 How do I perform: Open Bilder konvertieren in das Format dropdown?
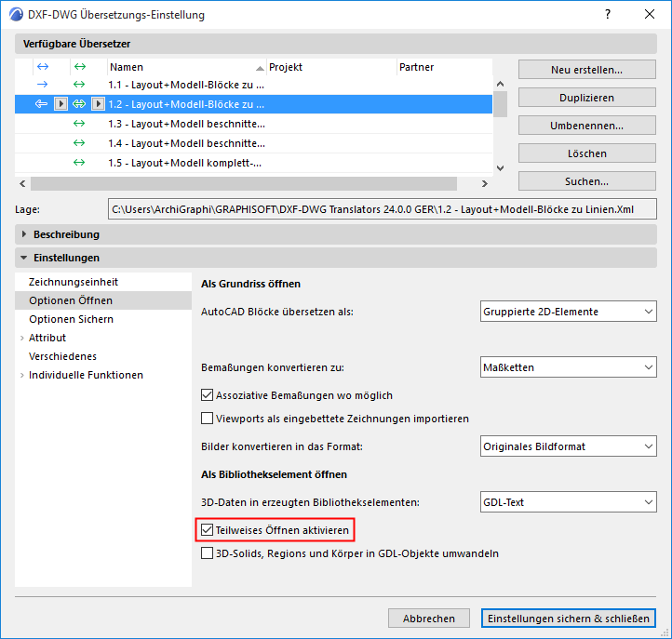click(569, 446)
